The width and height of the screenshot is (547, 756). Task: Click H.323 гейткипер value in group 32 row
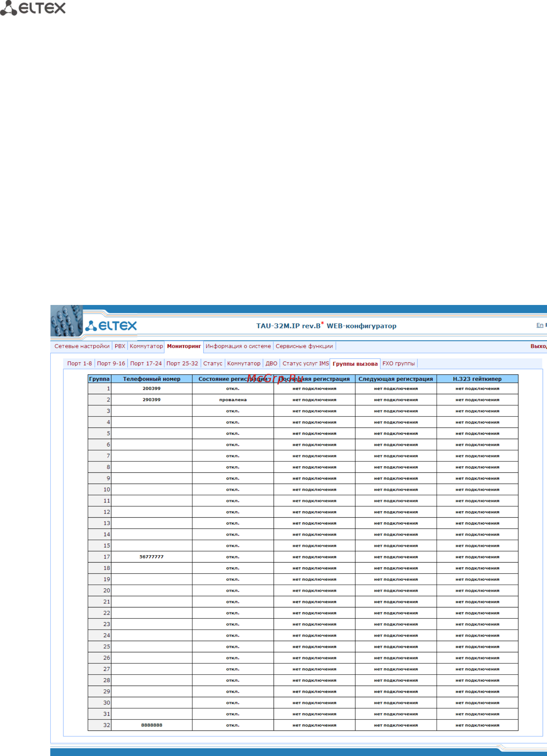477,725
